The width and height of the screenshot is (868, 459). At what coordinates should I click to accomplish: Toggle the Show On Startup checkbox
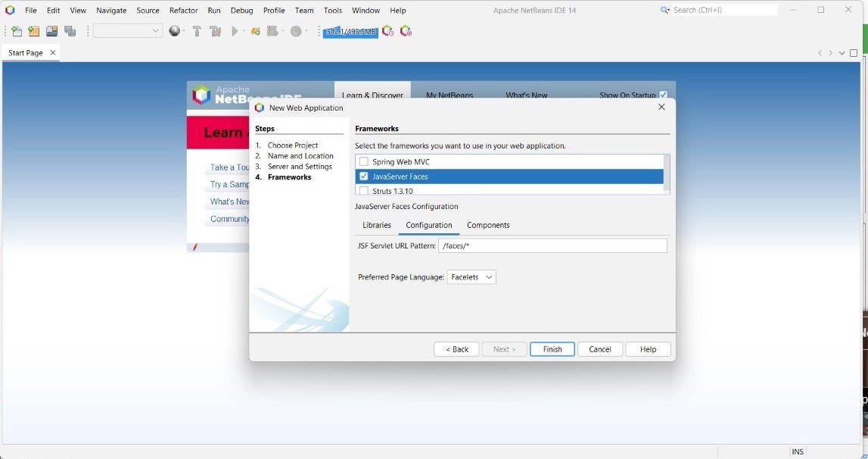point(663,93)
